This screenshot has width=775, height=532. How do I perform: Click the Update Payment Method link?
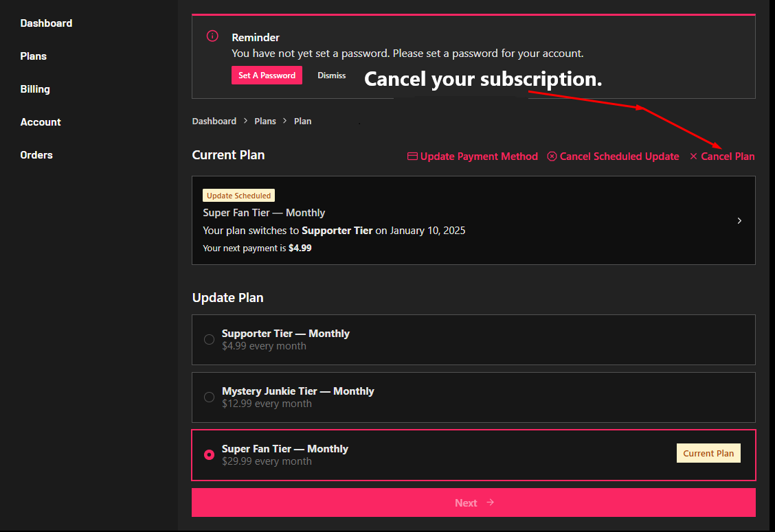pos(473,156)
